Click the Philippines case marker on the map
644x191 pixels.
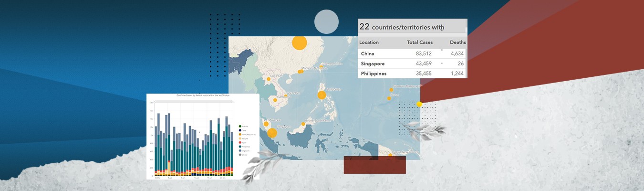[322, 95]
